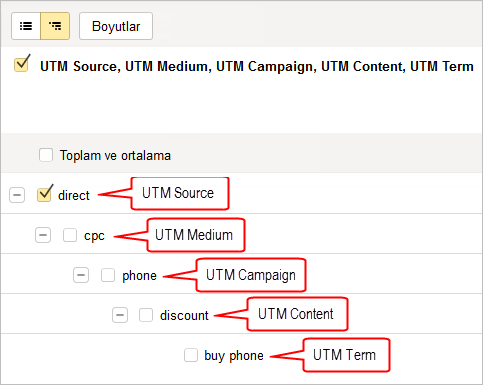Collapse the phone tree node
483x385 pixels.
81,275
